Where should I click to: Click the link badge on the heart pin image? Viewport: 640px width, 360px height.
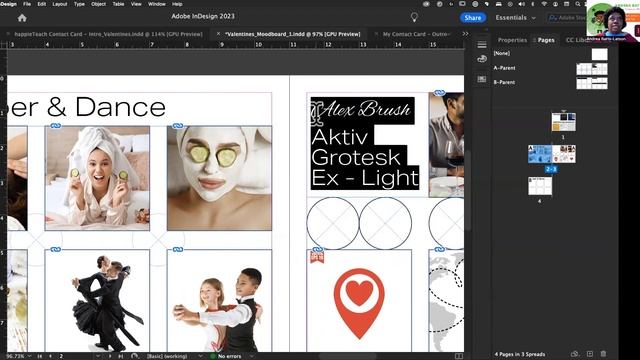[x=318, y=249]
